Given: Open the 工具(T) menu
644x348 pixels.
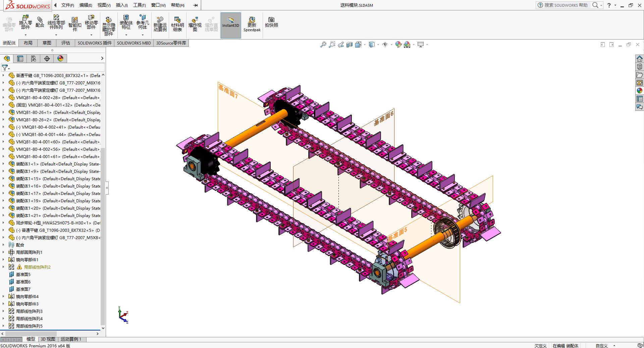Looking at the screenshot, I should [140, 5].
